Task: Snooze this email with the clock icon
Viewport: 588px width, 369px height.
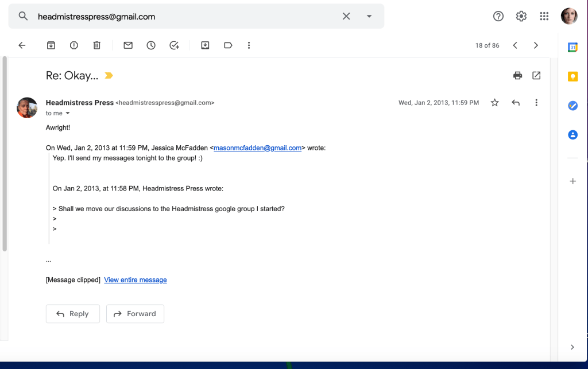Action: pyautogui.click(x=151, y=45)
